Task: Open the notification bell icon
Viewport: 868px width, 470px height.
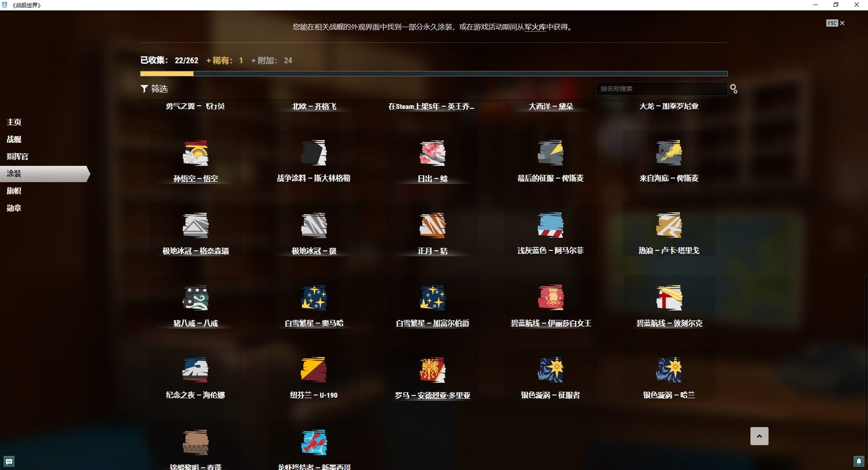Action: click(x=859, y=461)
